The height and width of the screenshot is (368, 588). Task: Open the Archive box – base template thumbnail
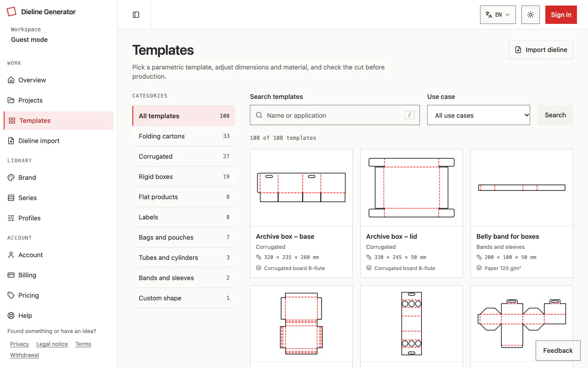[x=301, y=188]
